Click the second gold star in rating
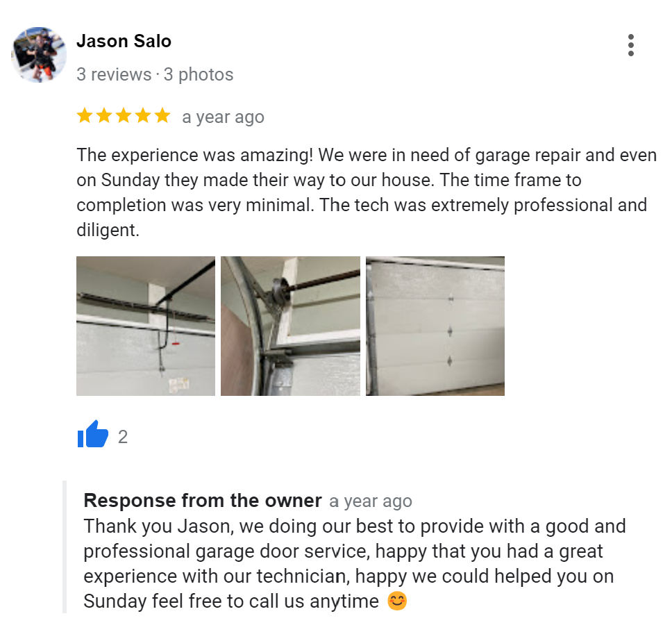 click(104, 116)
